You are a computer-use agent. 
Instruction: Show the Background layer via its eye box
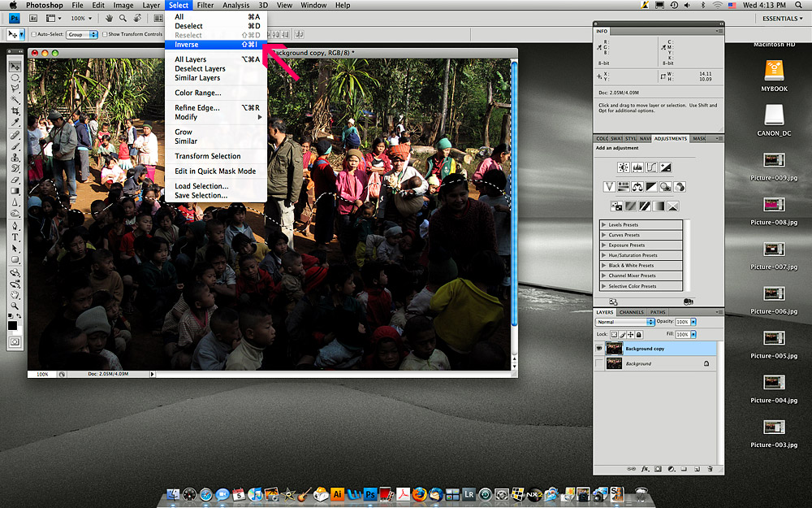click(x=600, y=364)
